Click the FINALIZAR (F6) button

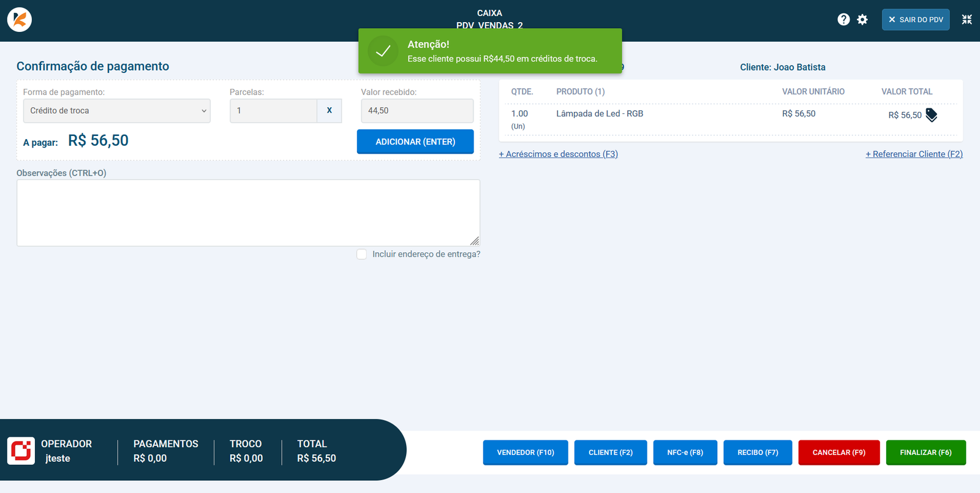coord(925,453)
